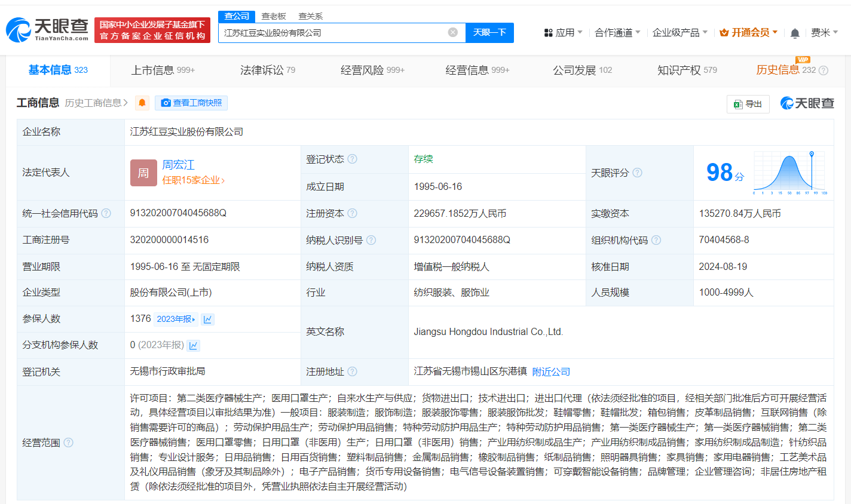851x504 pixels.
Task: Click the notification bell icon near top right
Action: pyautogui.click(x=795, y=33)
